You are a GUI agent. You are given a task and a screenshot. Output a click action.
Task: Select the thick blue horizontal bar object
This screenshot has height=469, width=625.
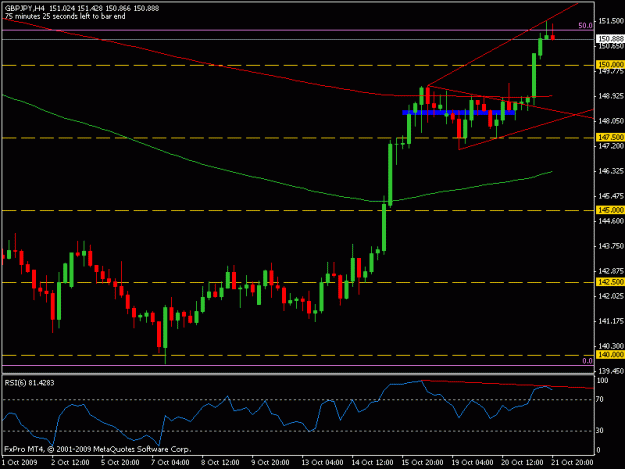(458, 113)
